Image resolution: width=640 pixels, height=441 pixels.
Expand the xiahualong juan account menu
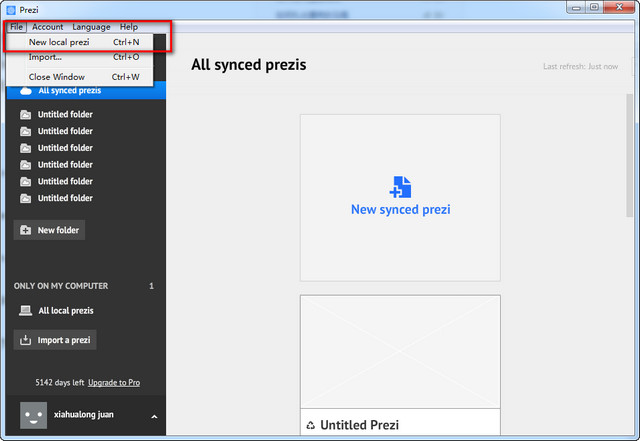154,416
